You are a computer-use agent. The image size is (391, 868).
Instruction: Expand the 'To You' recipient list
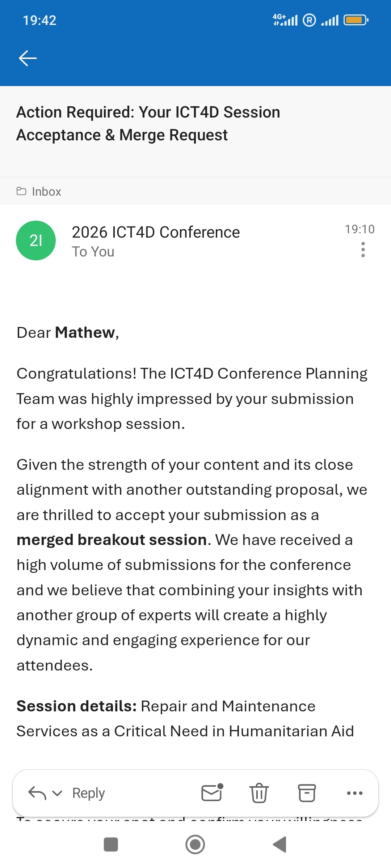(x=93, y=252)
